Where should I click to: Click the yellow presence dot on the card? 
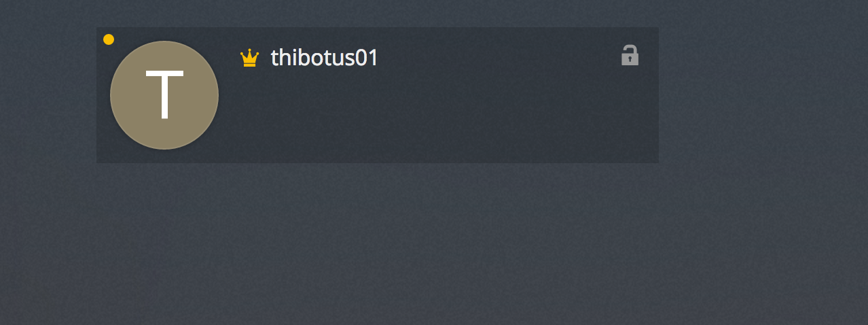click(x=109, y=39)
